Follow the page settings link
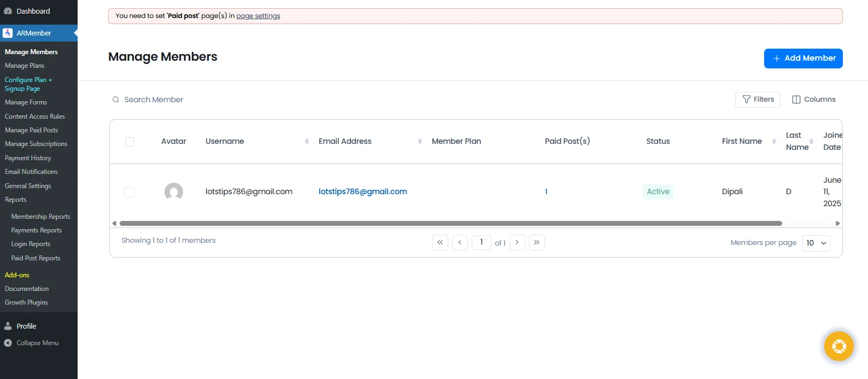This screenshot has width=868, height=379. point(258,16)
